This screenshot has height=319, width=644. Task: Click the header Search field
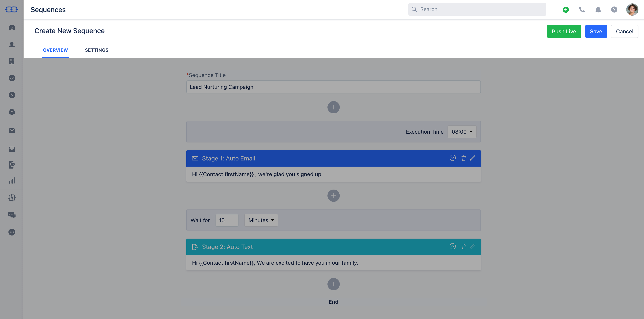coord(477,10)
